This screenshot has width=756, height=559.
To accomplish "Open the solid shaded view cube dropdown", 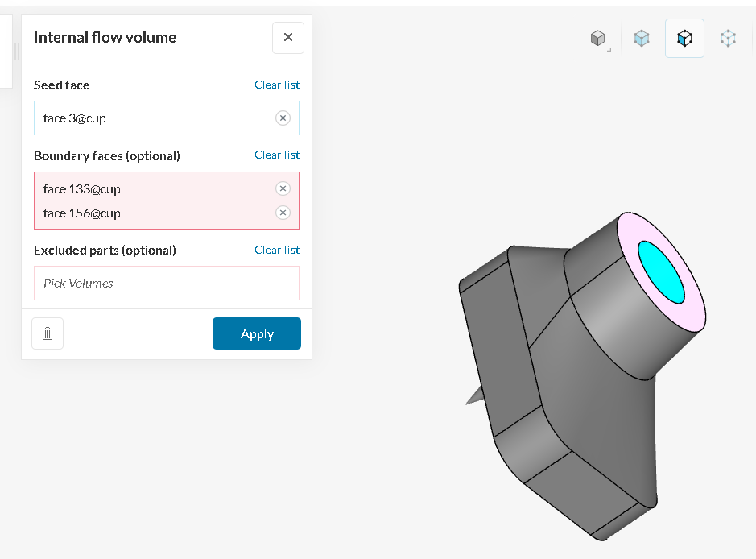I will tap(598, 38).
